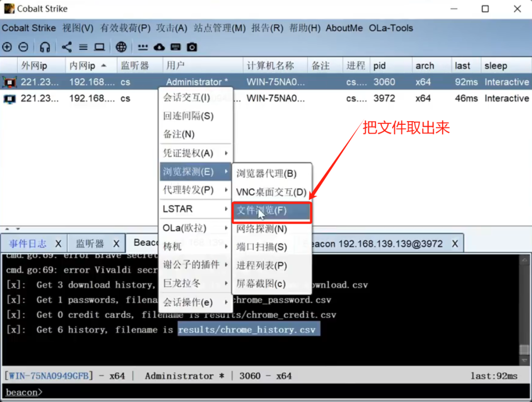The height and width of the screenshot is (402, 532).
Task: Open the AboutMe menu
Action: [x=344, y=28]
